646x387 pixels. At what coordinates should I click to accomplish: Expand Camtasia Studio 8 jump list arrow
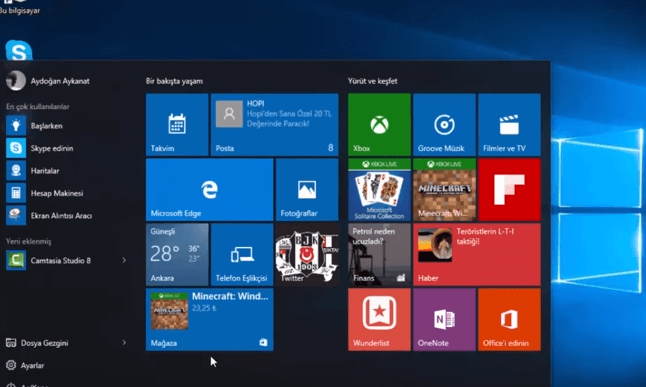pyautogui.click(x=124, y=260)
